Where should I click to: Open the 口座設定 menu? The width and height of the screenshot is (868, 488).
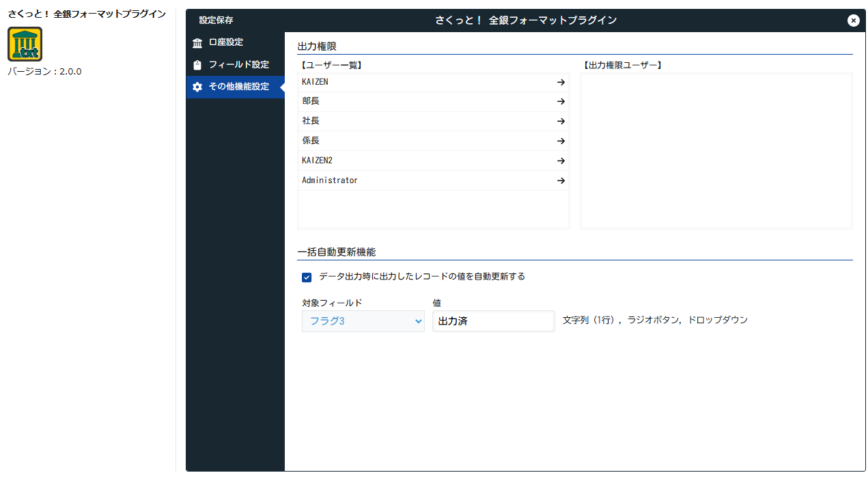236,42
